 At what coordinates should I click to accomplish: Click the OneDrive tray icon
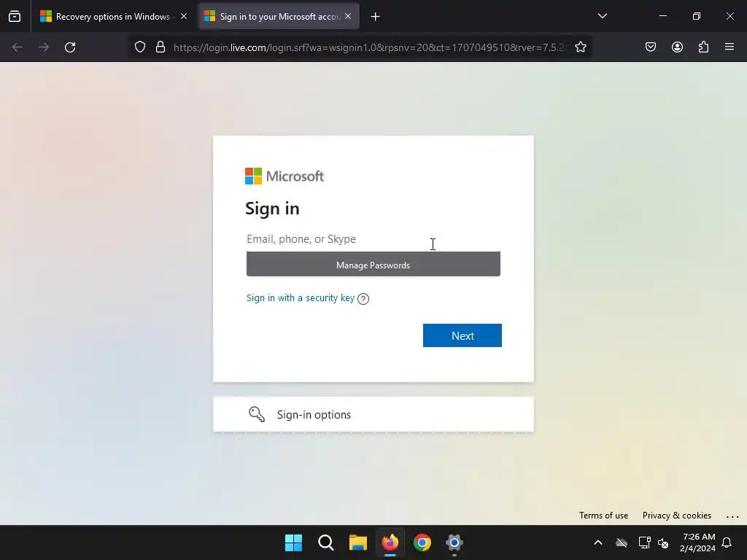click(622, 542)
